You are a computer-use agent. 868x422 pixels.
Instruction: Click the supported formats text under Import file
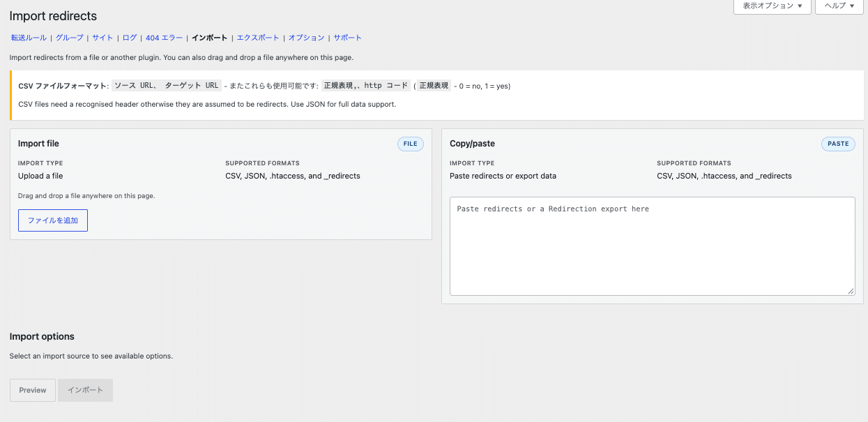tap(293, 176)
